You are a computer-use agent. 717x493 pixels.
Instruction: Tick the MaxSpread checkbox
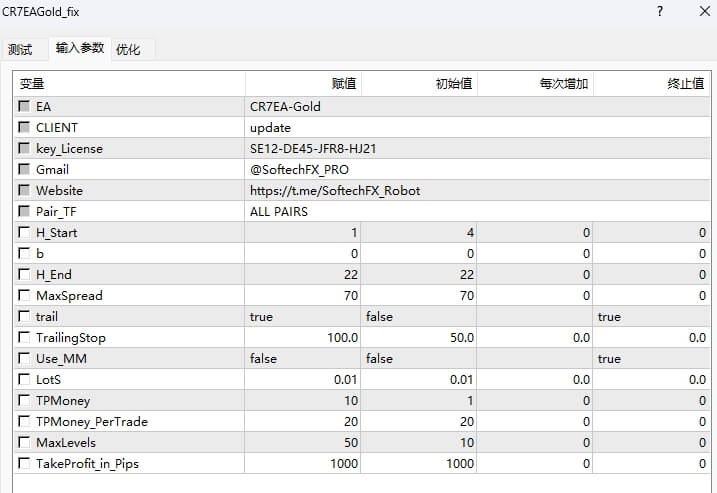point(24,296)
